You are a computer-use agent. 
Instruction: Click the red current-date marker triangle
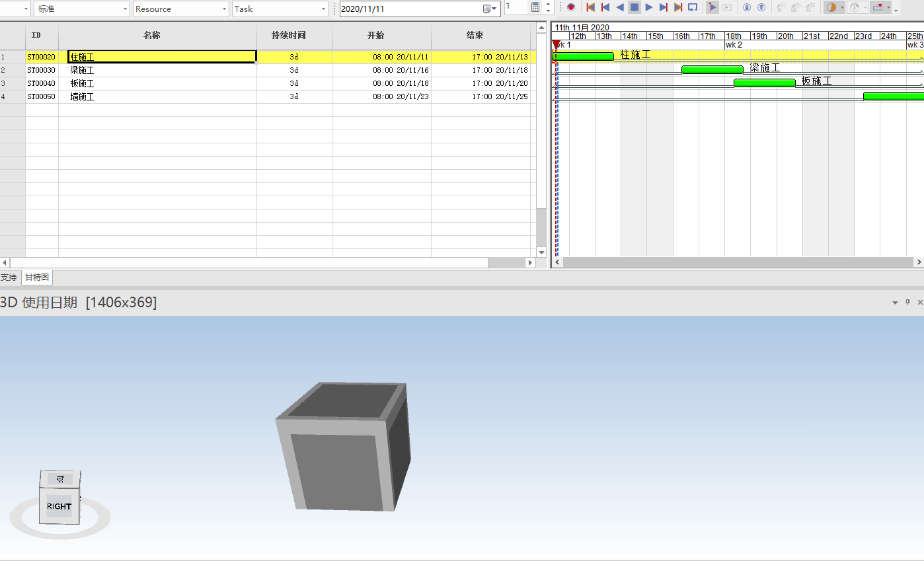point(556,45)
